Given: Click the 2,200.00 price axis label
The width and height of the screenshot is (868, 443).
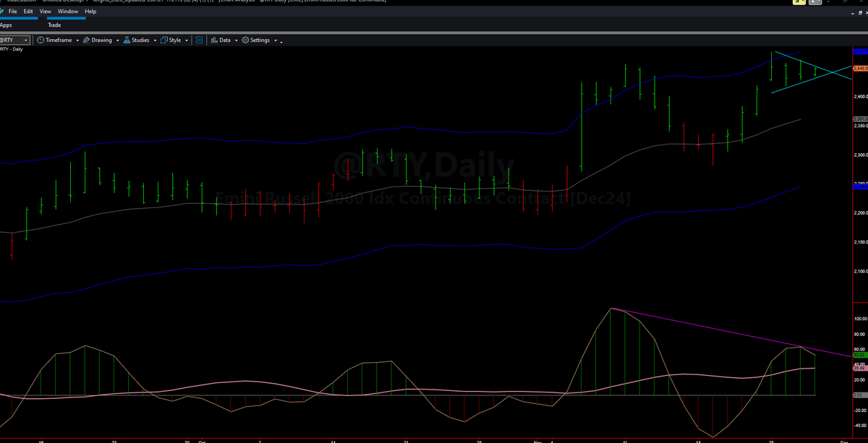Looking at the screenshot, I should [x=860, y=212].
